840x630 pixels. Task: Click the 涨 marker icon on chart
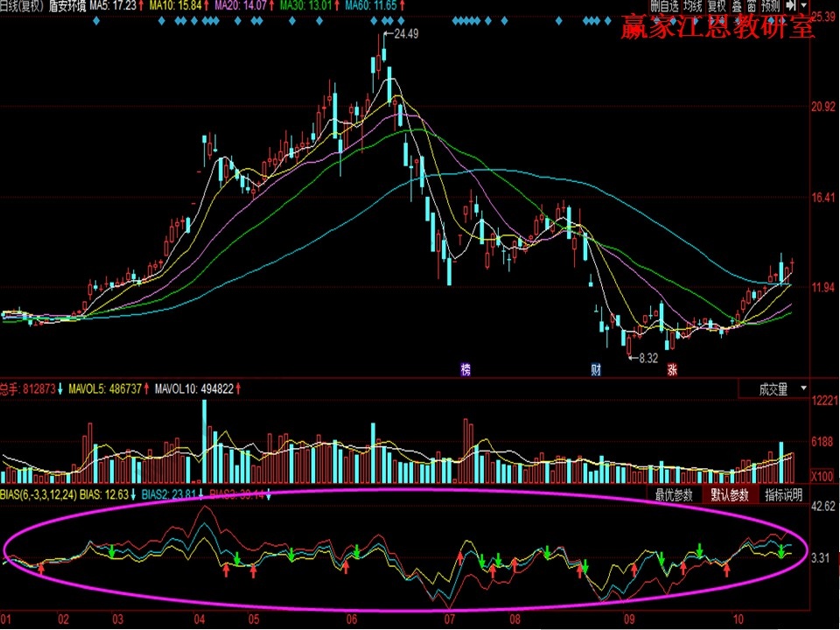click(x=672, y=369)
